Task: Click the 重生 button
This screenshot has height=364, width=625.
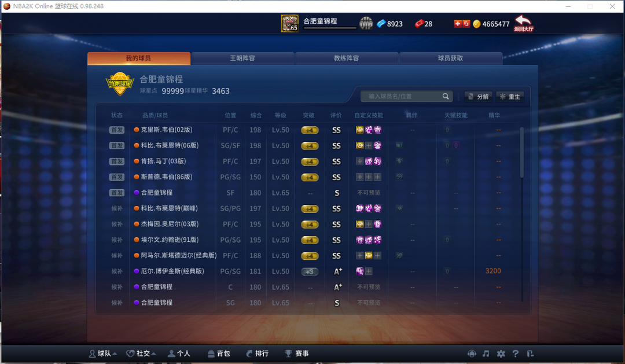Action: pos(510,97)
